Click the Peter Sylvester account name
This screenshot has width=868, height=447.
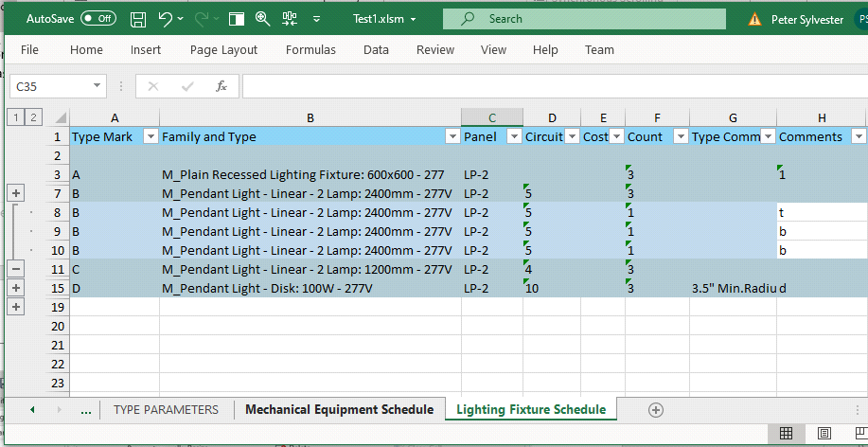[x=807, y=20]
